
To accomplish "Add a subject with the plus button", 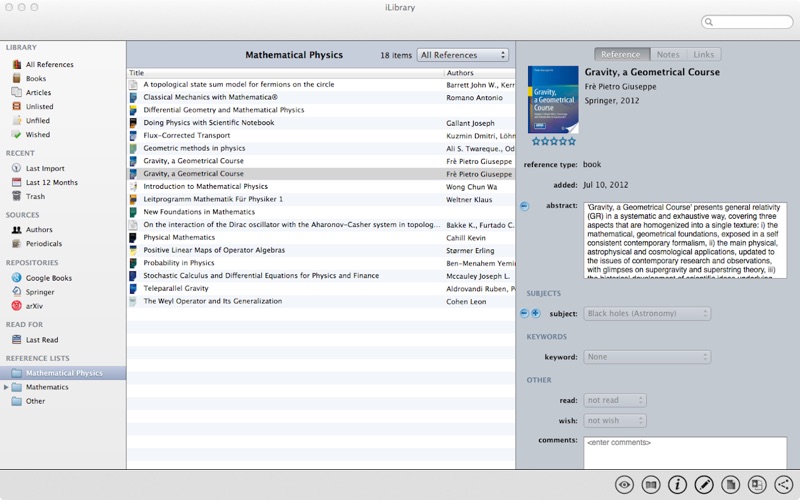I will pos(536,313).
